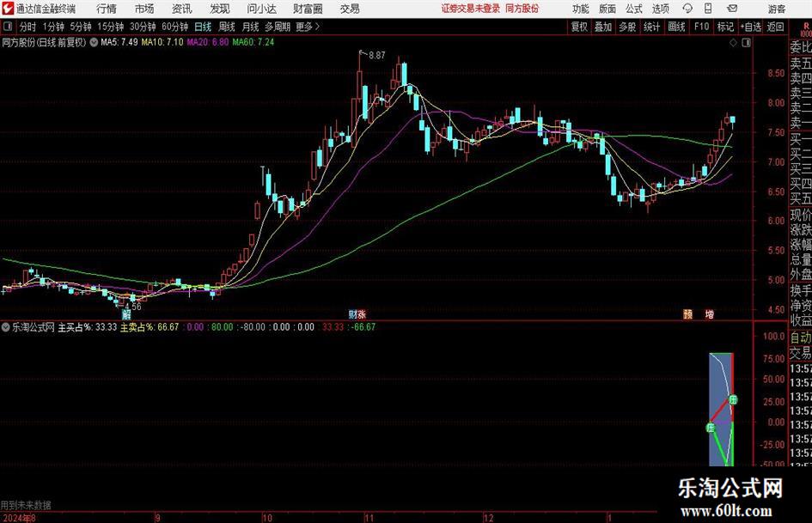This screenshot has width=812, height=523.
Task: Open the 发现 menu
Action: pyautogui.click(x=220, y=9)
